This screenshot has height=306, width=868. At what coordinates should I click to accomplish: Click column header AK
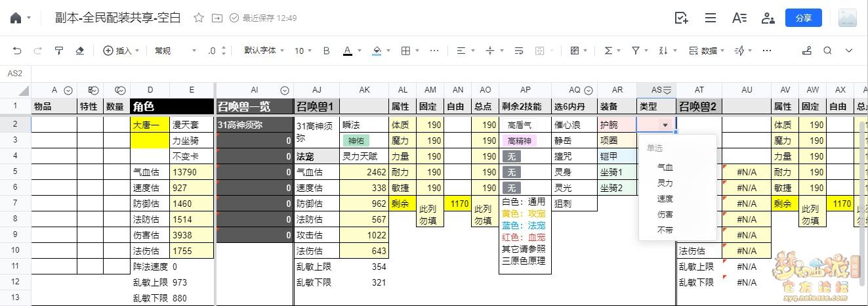coord(364,91)
